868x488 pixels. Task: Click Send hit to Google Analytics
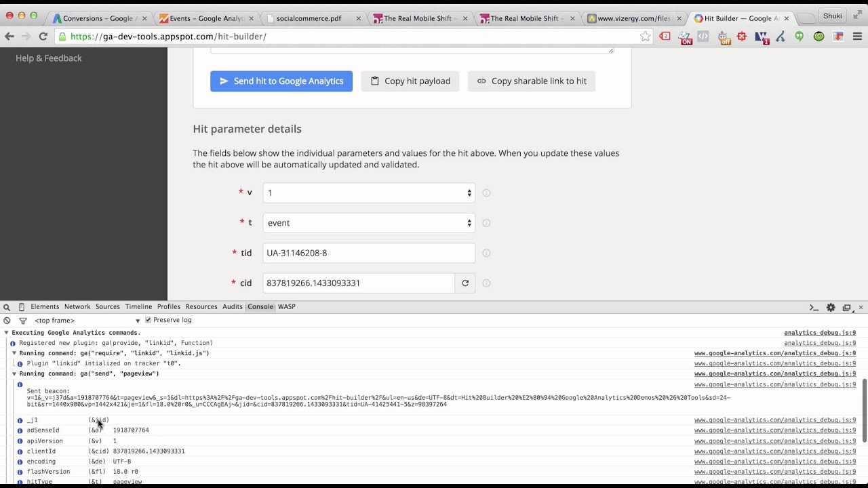pos(281,81)
